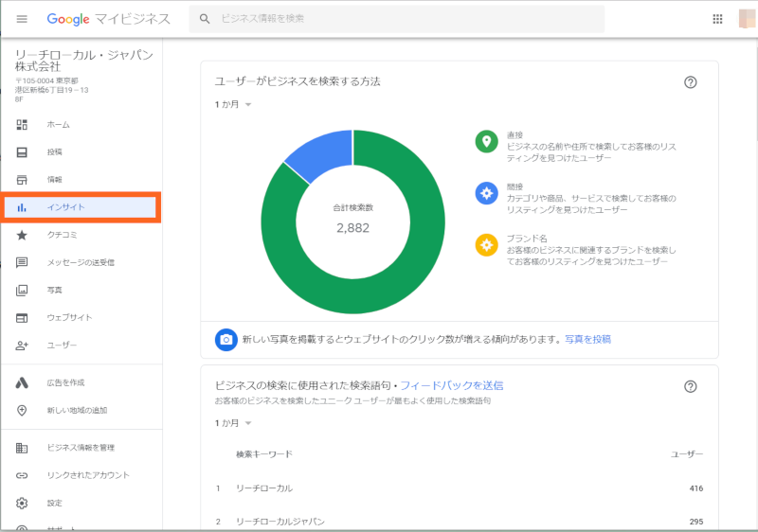The image size is (758, 532).
Task: Click the ビジネス情報を管理 building icon
Action: click(22, 448)
